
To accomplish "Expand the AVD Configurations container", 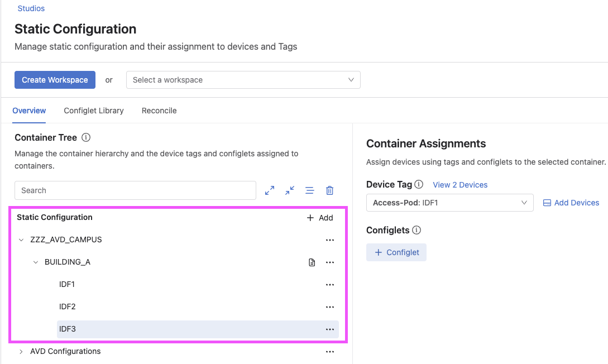I will click(x=21, y=352).
